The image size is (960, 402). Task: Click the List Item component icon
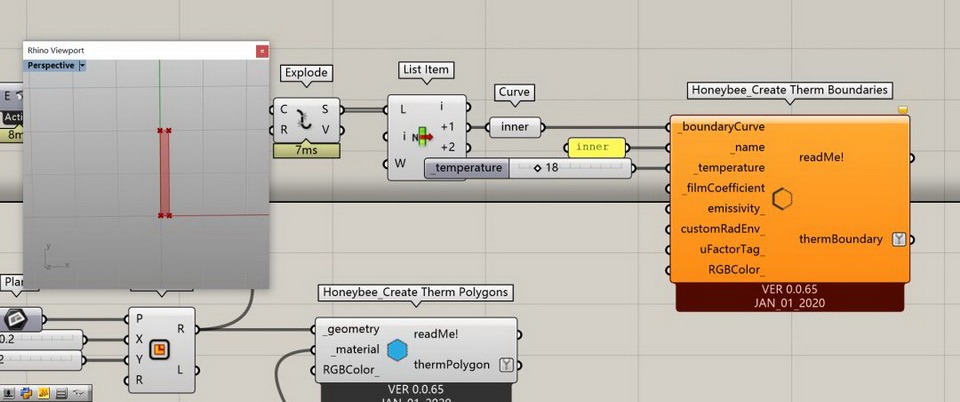click(421, 137)
